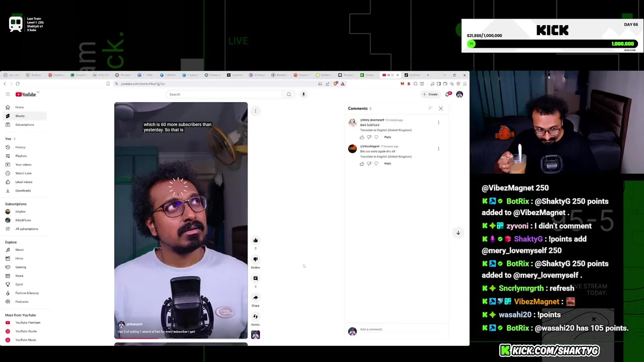Viewport: 644px width, 362px height.
Task: Reply to the VibezMagnet comment
Action: point(387,163)
